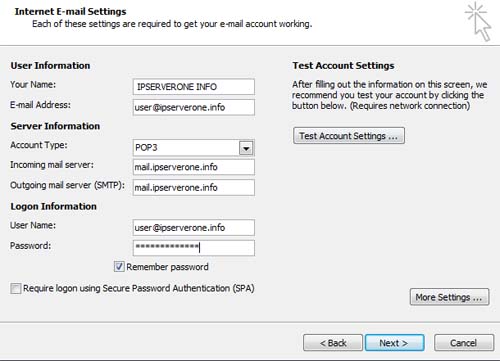Image resolution: width=500 pixels, height=361 pixels.
Task: Click the Outgoing mail server (SMTP) field
Action: coord(194,187)
